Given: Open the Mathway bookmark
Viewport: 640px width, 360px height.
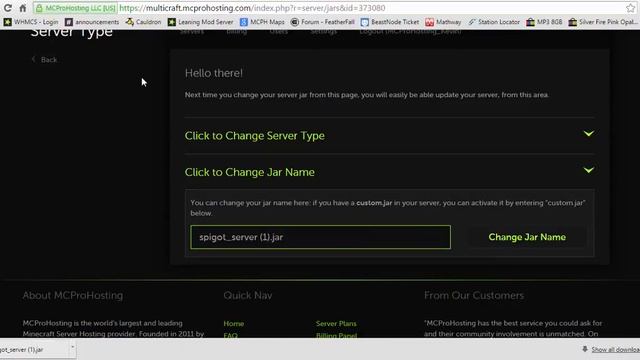Looking at the screenshot, I should click(x=443, y=22).
